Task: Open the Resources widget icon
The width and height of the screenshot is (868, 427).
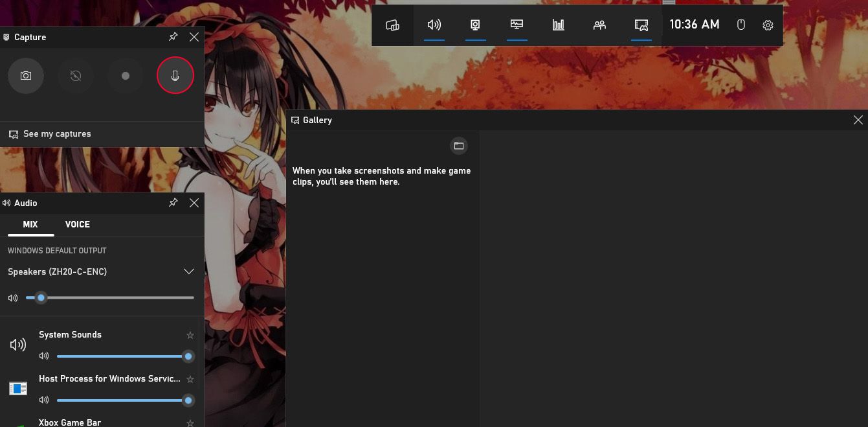Action: coord(558,25)
